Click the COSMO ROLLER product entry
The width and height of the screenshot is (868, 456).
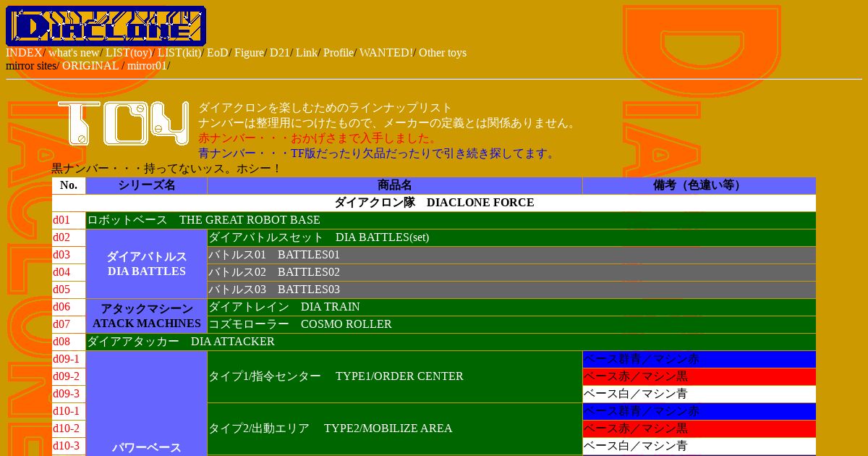click(511, 324)
